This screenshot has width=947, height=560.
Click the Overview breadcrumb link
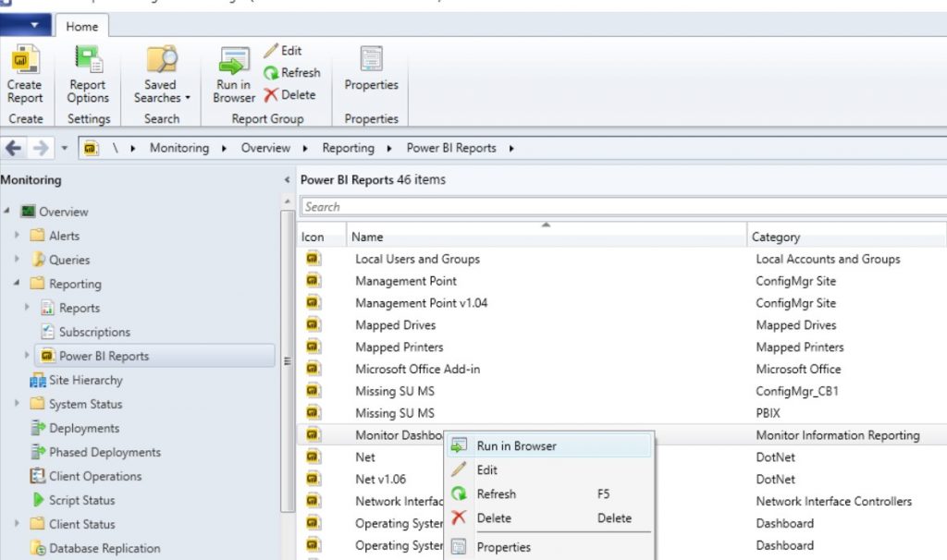[265, 148]
